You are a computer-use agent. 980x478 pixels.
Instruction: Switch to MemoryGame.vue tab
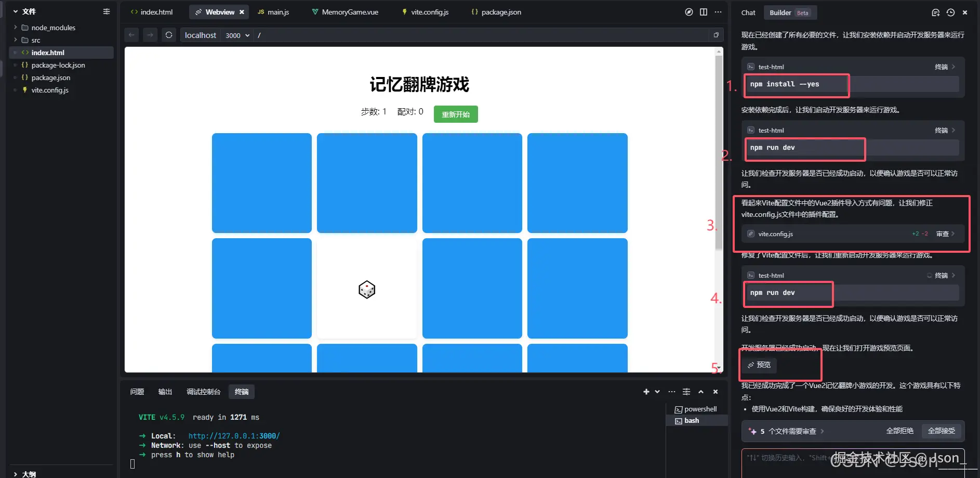345,12
